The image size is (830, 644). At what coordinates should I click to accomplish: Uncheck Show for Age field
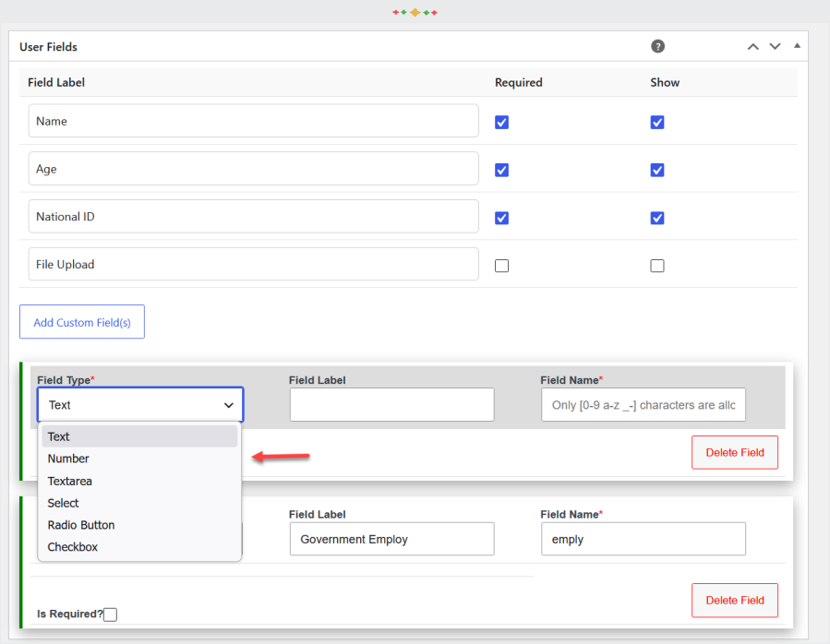click(657, 170)
